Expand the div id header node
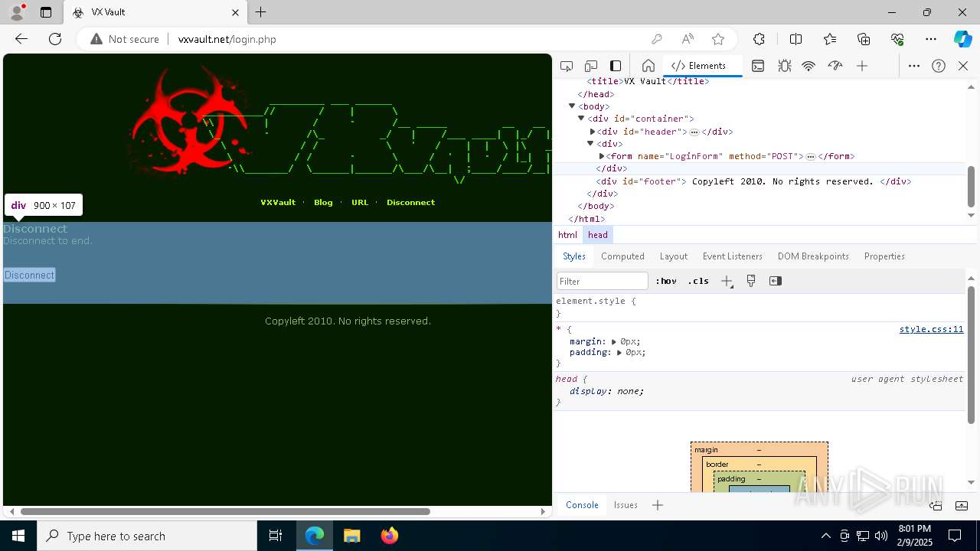 tap(593, 132)
